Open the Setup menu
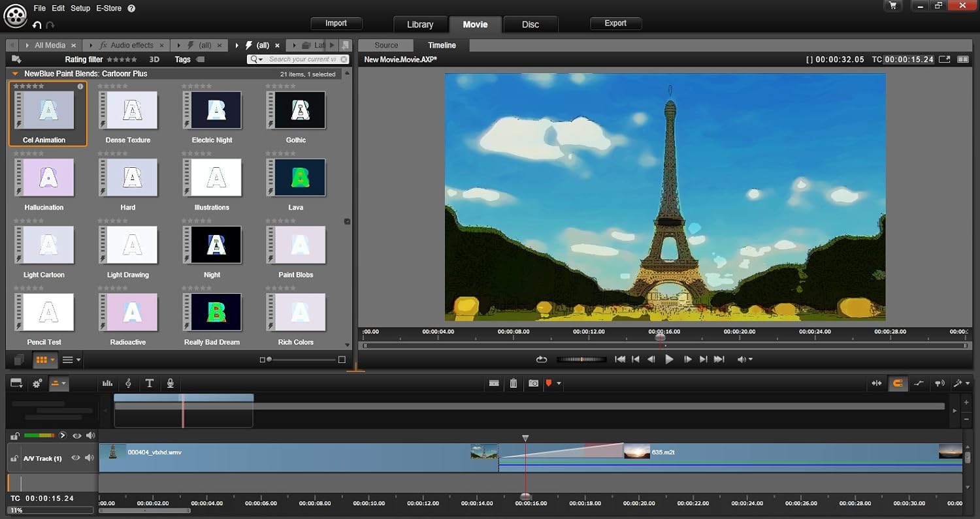This screenshot has width=980, height=519. pyautogui.click(x=80, y=8)
